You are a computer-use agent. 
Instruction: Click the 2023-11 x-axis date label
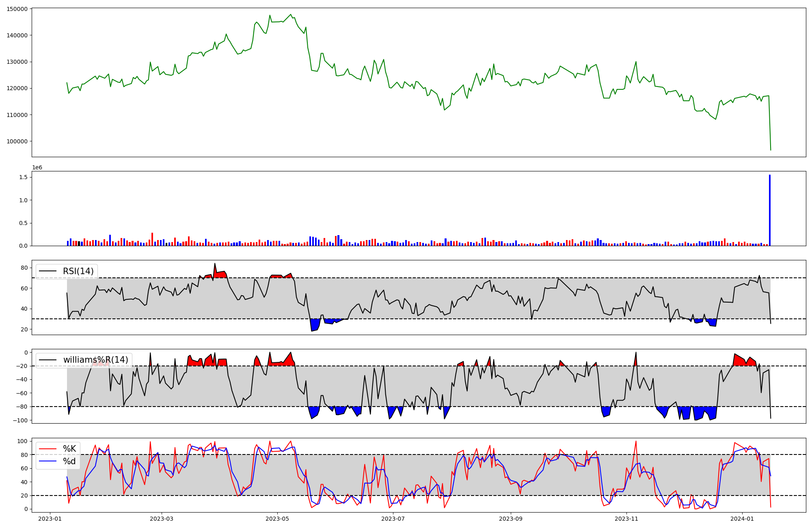point(626,519)
